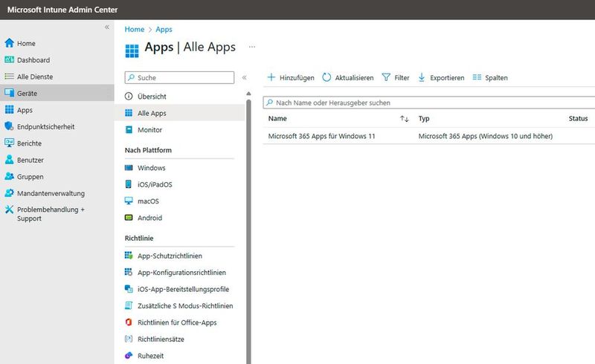Click the Richtliniensätze icon

coord(129,339)
